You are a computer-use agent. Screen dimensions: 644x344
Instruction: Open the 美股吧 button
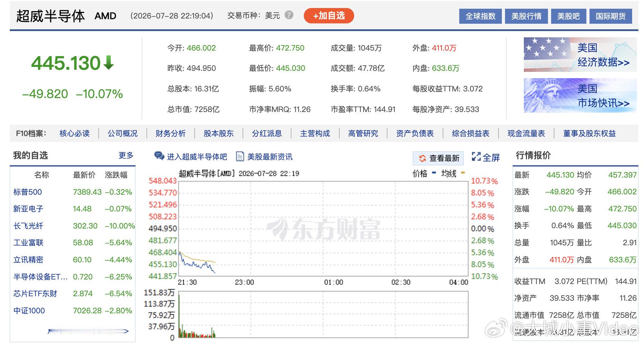pos(568,16)
